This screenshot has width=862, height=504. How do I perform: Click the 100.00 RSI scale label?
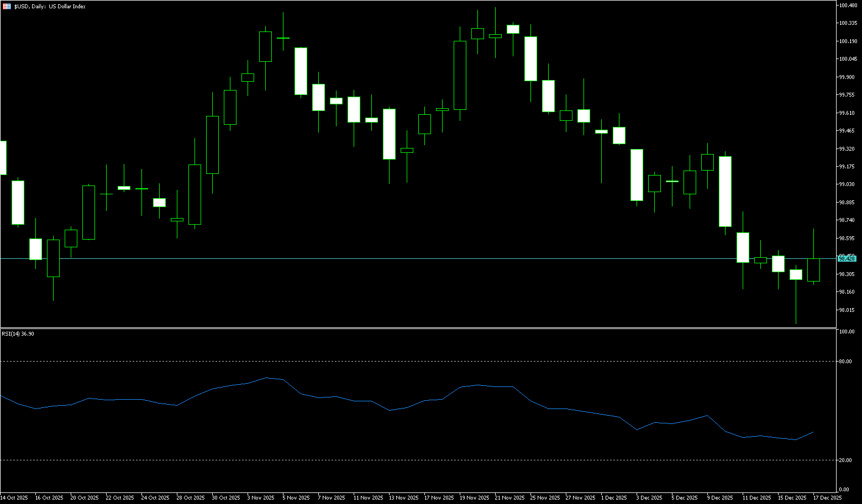(x=847, y=332)
